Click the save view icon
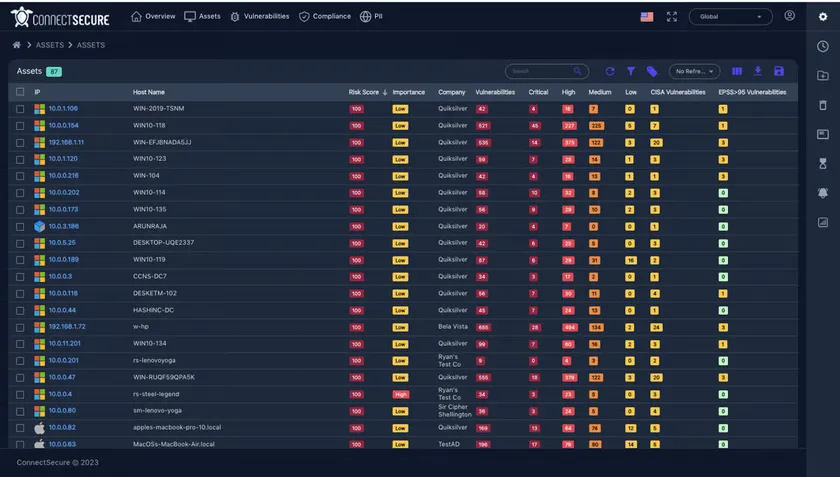840x477 pixels. [x=779, y=71]
